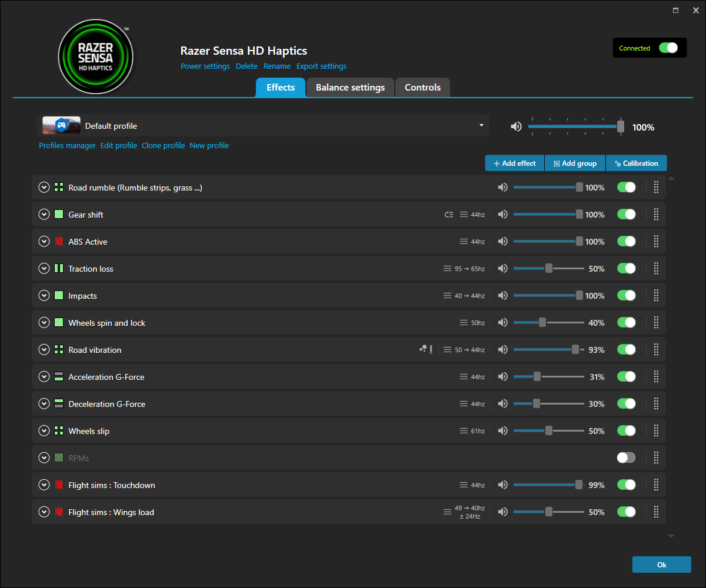Click the Wheels slip four-square icon
Viewport: 706px width, 588px height.
(x=59, y=431)
